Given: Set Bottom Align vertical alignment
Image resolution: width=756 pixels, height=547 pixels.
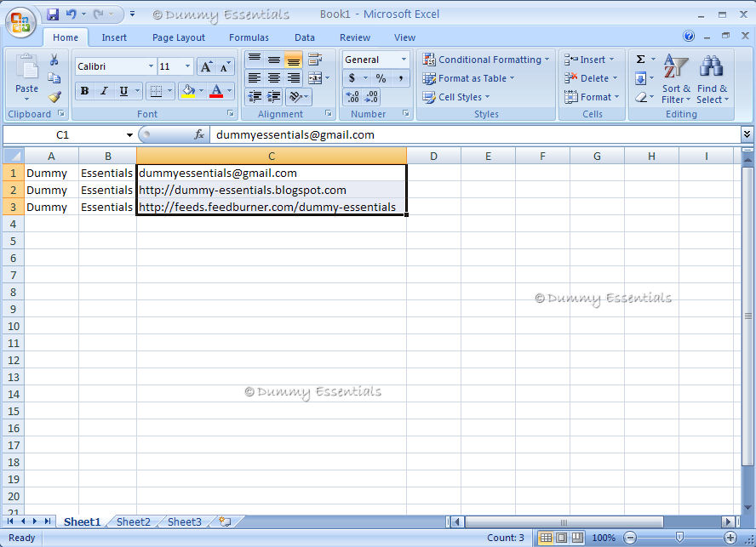Looking at the screenshot, I should coord(293,60).
